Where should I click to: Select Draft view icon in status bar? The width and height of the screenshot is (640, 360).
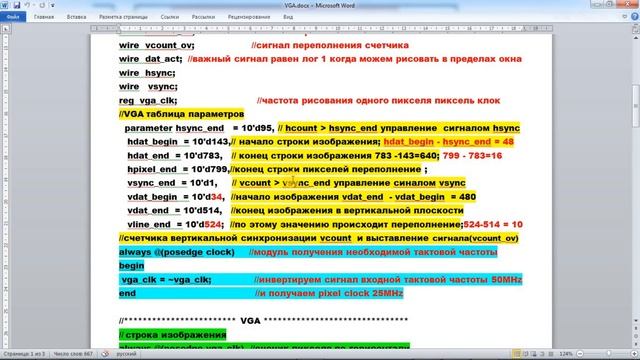click(x=551, y=354)
